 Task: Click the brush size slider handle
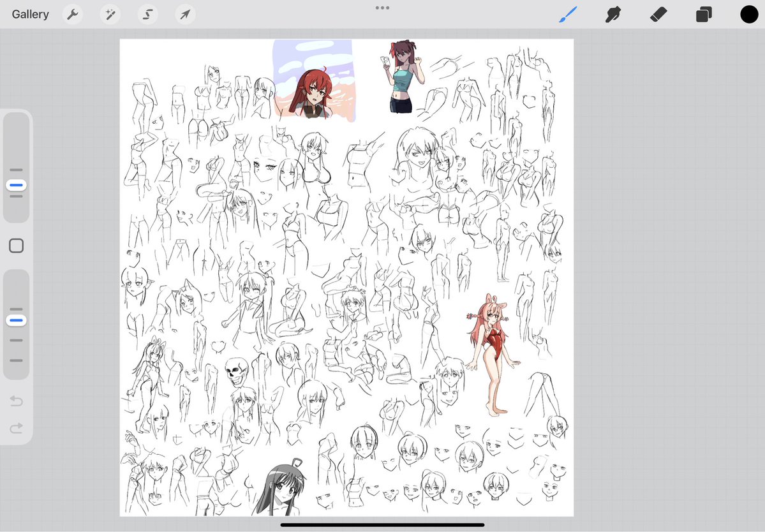[17, 185]
